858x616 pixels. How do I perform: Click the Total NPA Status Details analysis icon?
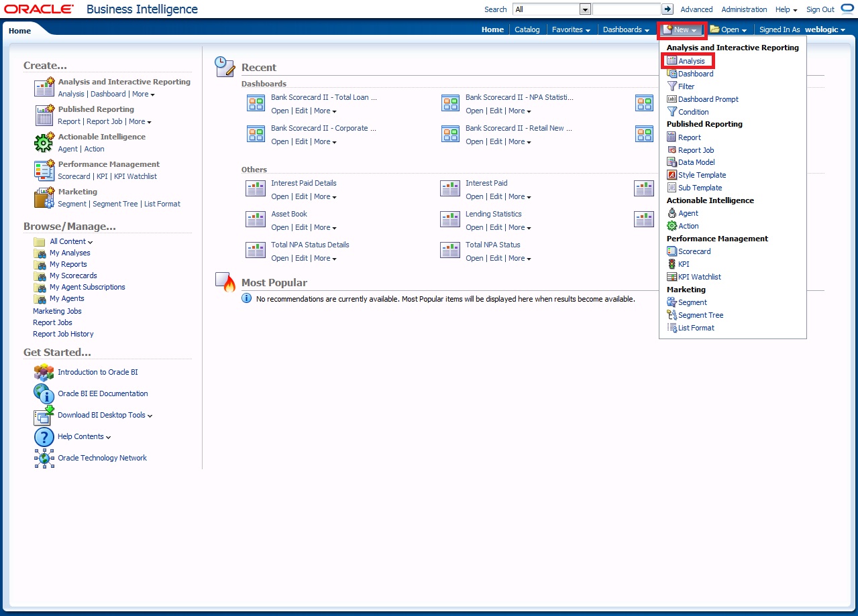pos(256,250)
